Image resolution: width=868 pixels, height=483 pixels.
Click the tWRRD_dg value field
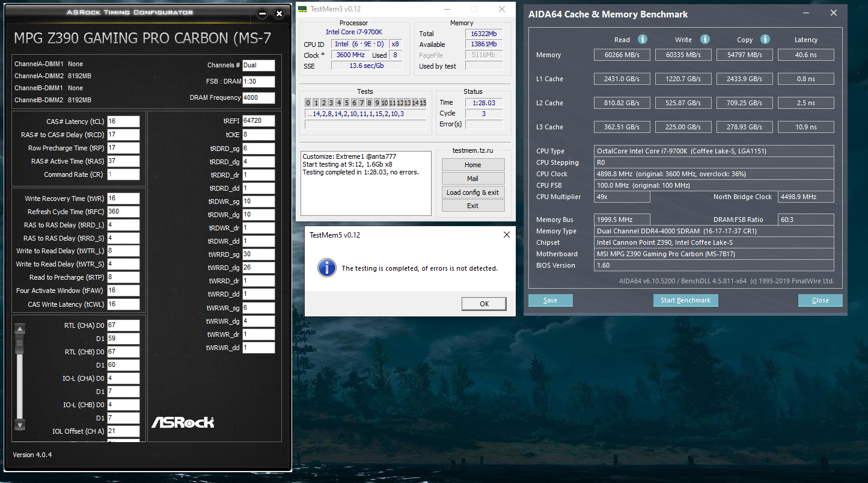point(258,268)
